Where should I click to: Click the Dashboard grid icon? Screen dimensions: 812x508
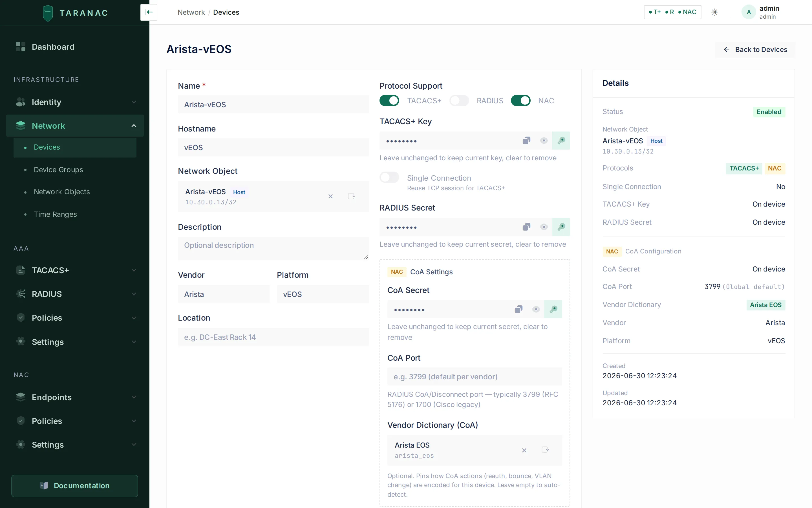pos(21,47)
